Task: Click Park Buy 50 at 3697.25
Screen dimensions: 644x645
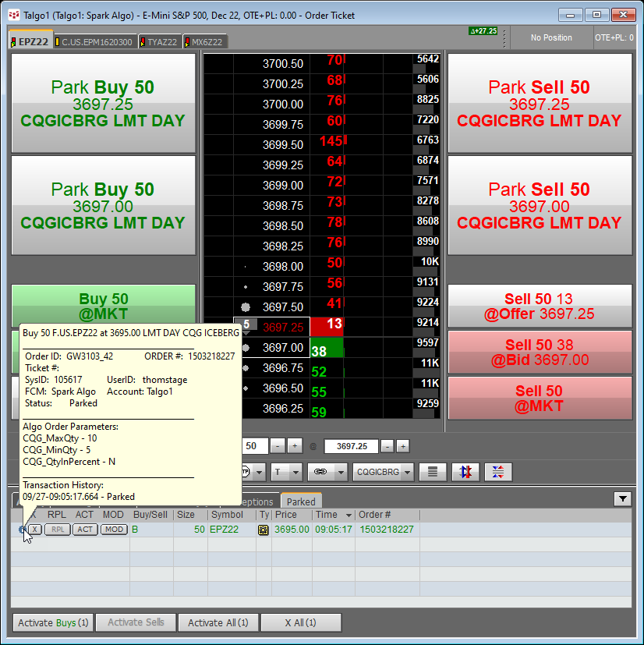Action: tap(103, 103)
